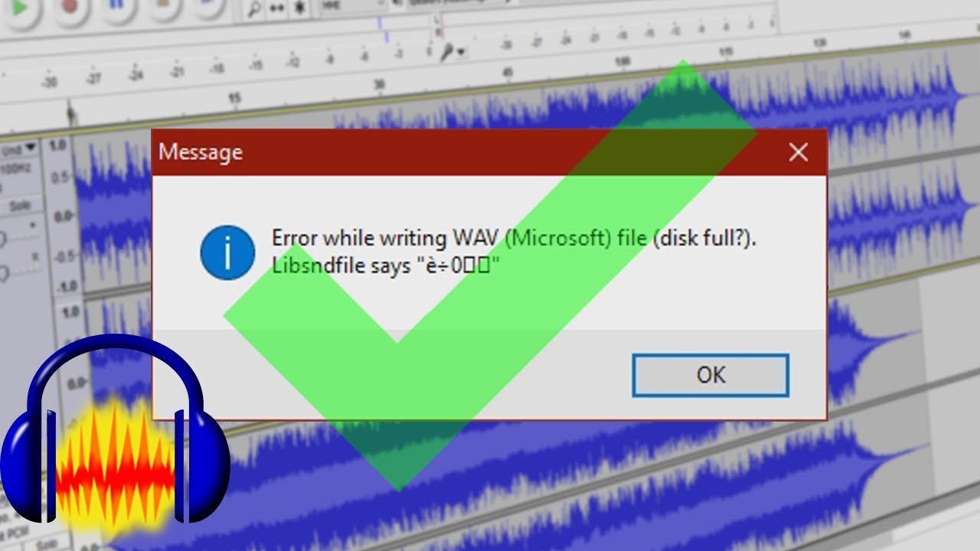
Task: Skip to end with the purple transport button
Action: (207, 5)
